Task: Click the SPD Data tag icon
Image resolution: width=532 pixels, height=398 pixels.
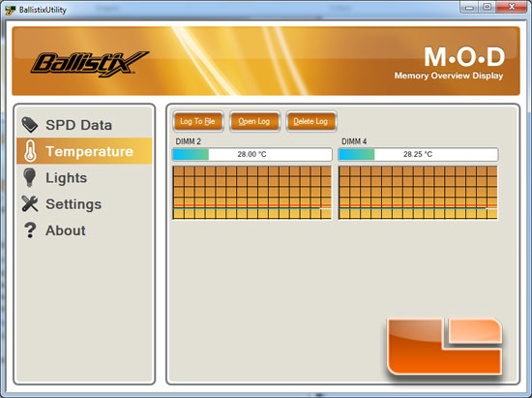Action: (30, 125)
